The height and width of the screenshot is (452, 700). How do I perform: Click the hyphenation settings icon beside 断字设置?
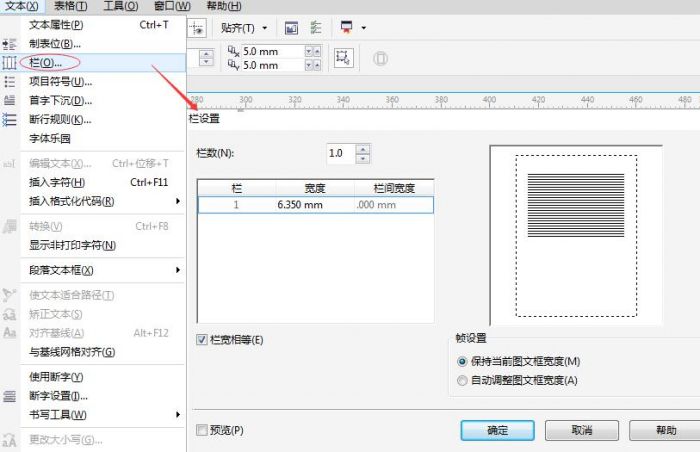tap(9, 396)
